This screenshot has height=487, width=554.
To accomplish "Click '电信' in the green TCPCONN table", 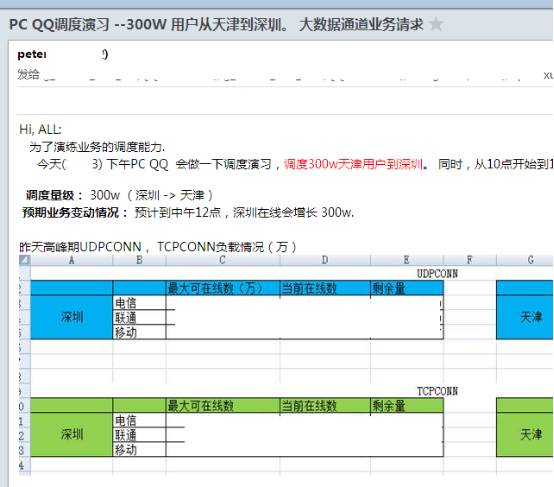I will point(139,420).
